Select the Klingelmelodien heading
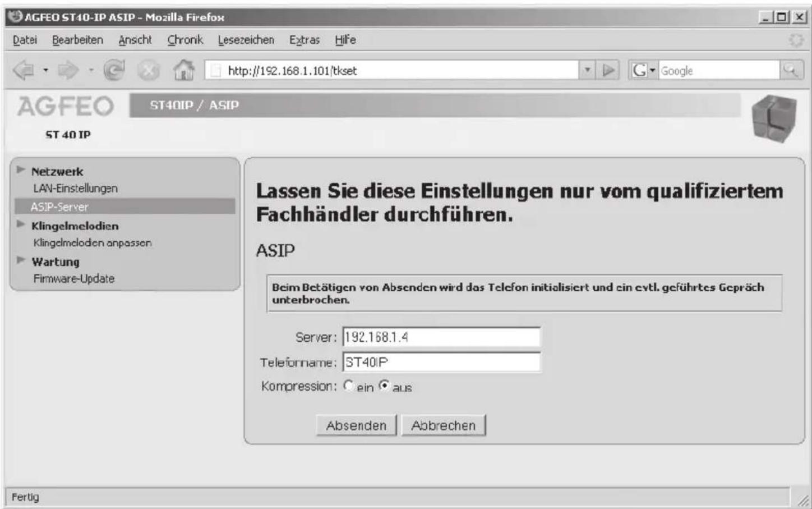Screen dimensions: 812x509 coord(75,226)
